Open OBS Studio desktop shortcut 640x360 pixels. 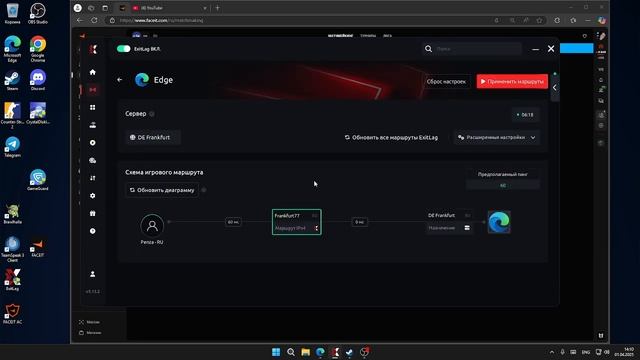tap(38, 13)
